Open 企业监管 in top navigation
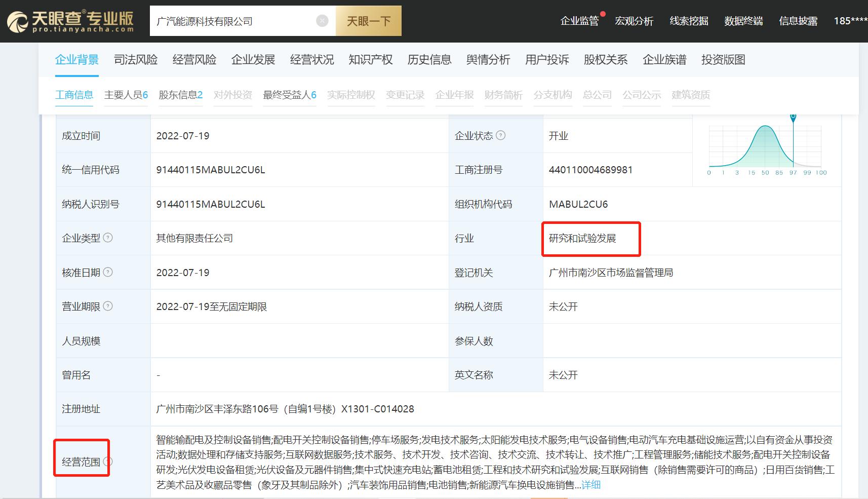The image size is (868, 499). 579,21
